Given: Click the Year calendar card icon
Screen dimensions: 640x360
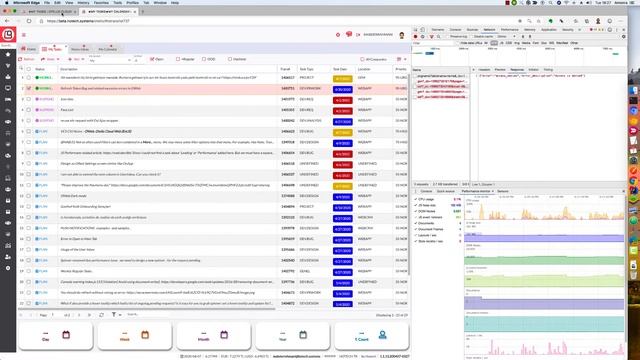Looking at the screenshot, I should point(303,335).
